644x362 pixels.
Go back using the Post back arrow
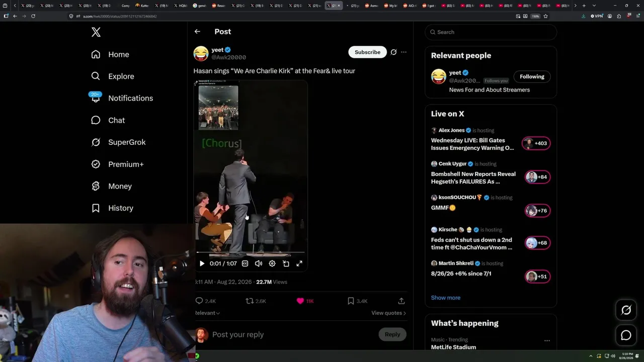(197, 32)
